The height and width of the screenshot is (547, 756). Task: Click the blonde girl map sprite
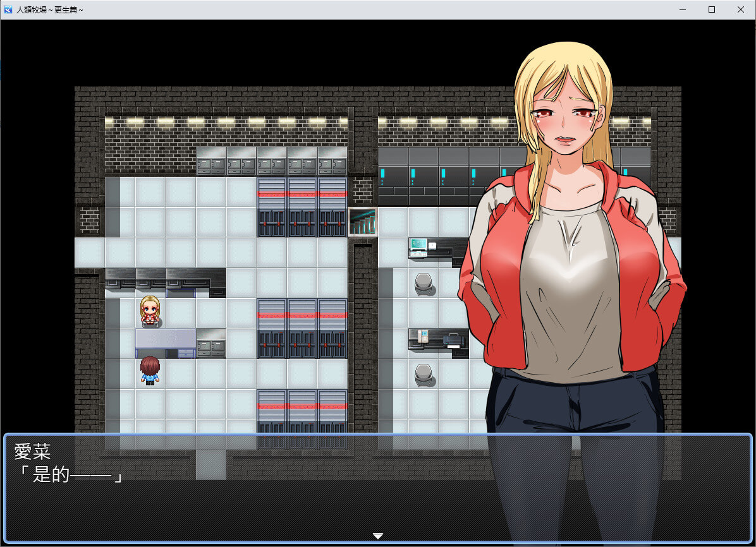(150, 311)
